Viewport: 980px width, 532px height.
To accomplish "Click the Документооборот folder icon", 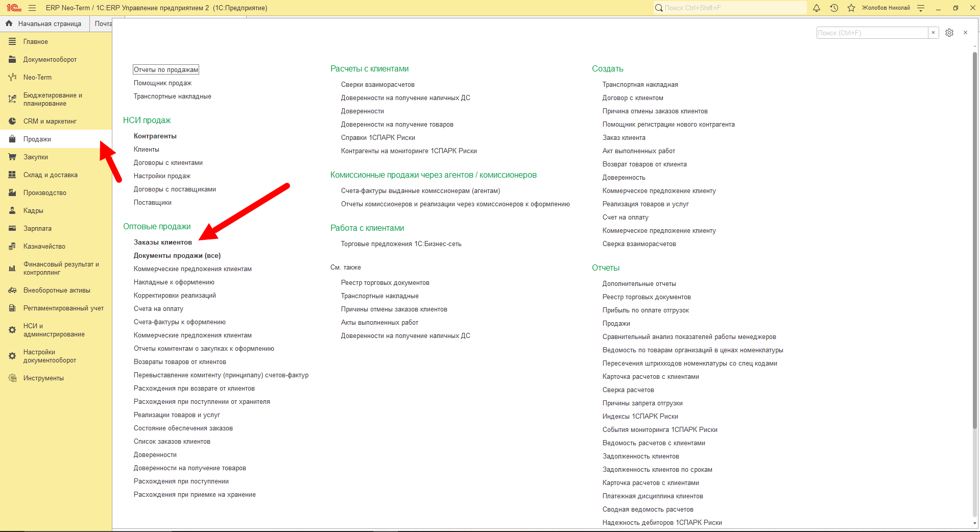I will pyautogui.click(x=12, y=59).
